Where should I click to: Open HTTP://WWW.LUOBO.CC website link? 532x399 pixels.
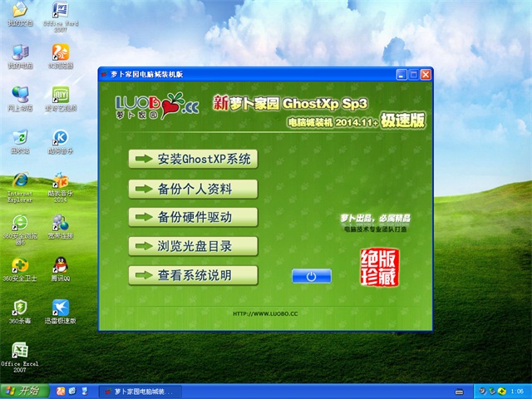pos(266,314)
